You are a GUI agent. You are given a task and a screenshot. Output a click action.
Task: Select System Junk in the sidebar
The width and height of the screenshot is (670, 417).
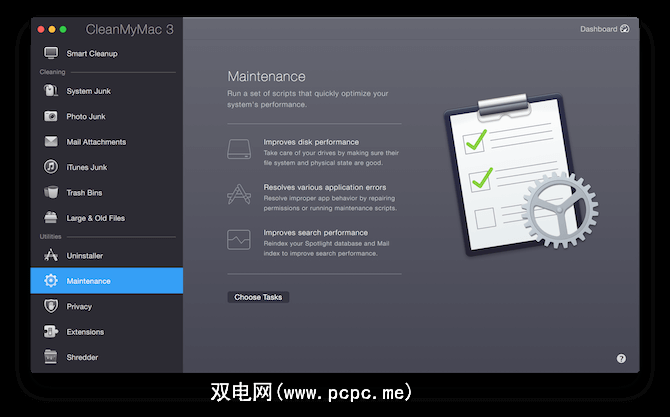coord(107,91)
